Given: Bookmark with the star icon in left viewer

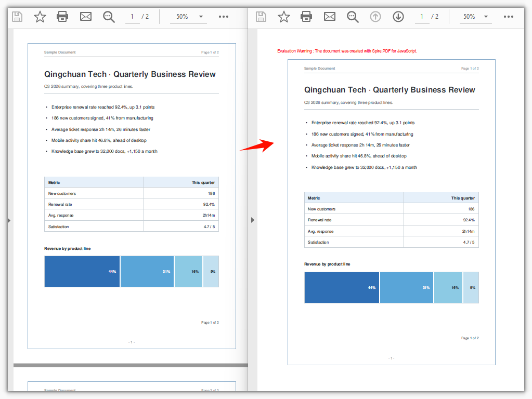Looking at the screenshot, I should (40, 17).
